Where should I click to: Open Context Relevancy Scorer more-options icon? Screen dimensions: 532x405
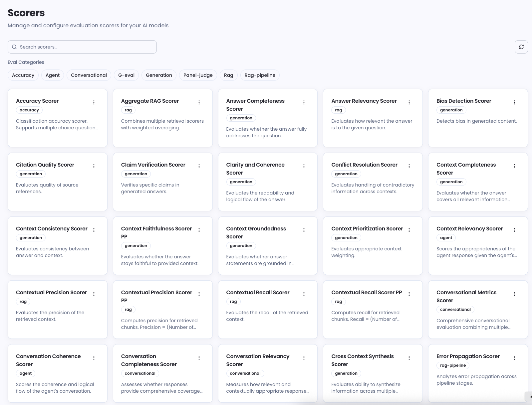(514, 230)
